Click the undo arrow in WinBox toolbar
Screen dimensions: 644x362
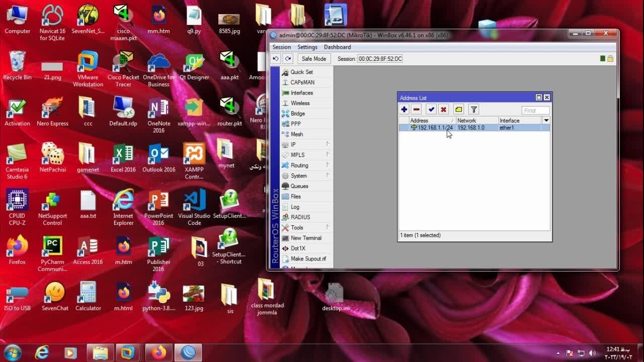[276, 59]
